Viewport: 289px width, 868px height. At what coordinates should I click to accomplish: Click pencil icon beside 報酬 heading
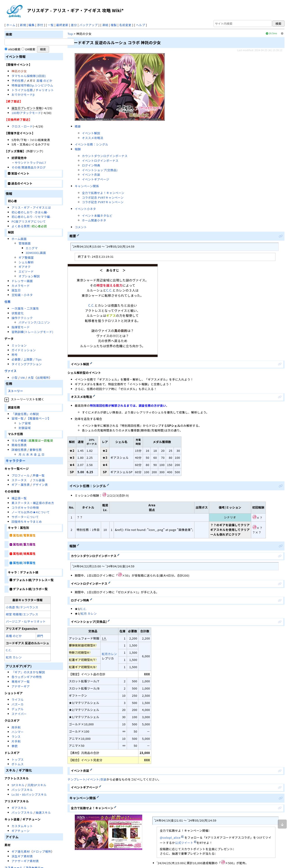(x=78, y=545)
